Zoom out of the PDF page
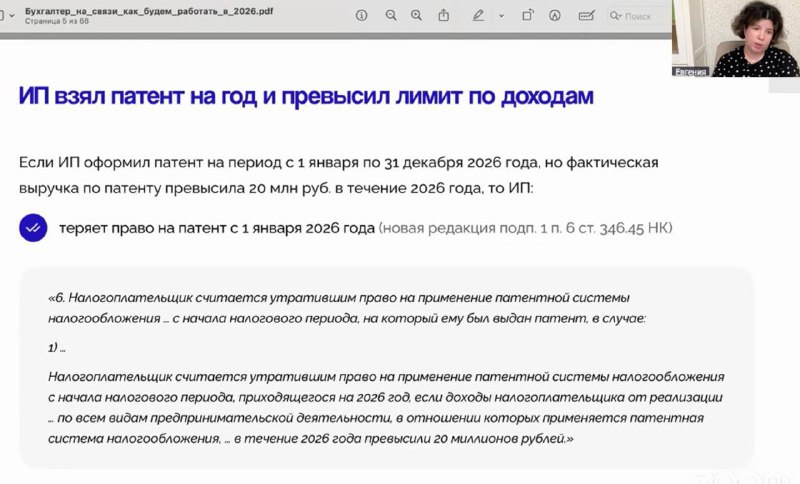This screenshot has height=484, width=800. coord(391,15)
